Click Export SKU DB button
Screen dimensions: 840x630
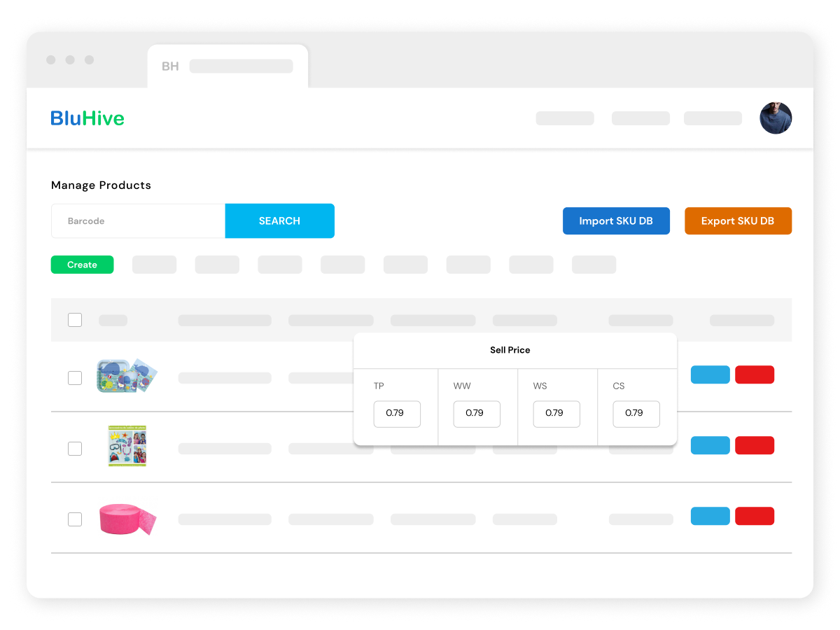click(x=738, y=221)
